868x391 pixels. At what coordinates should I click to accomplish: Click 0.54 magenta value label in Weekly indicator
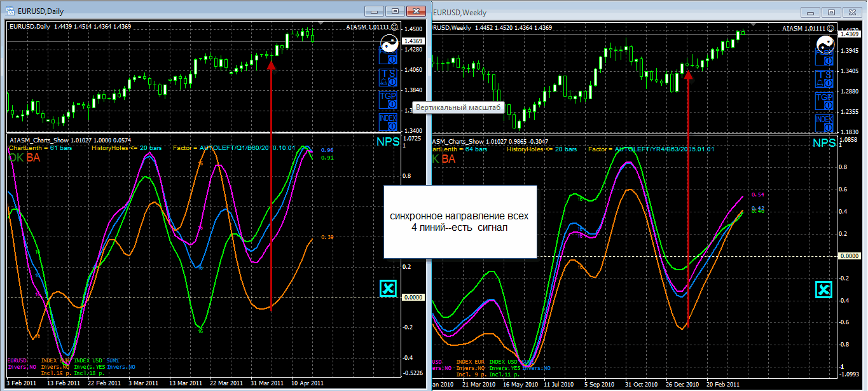[x=757, y=195]
